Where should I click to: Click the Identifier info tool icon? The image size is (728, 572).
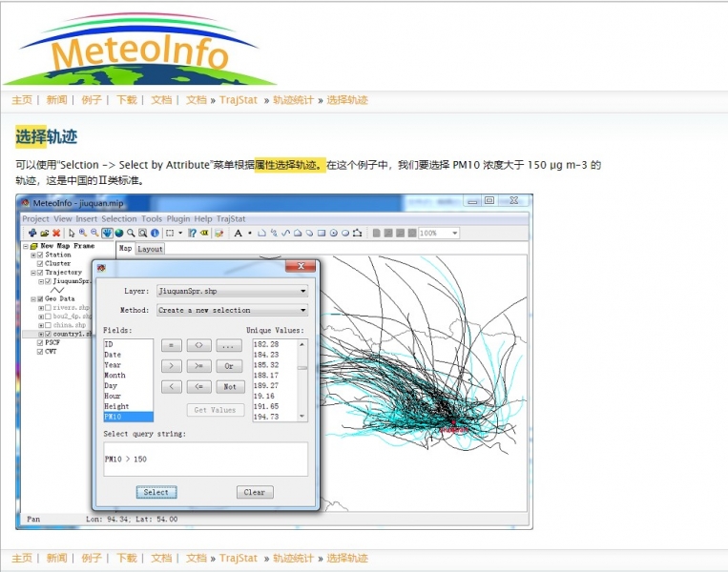155,233
